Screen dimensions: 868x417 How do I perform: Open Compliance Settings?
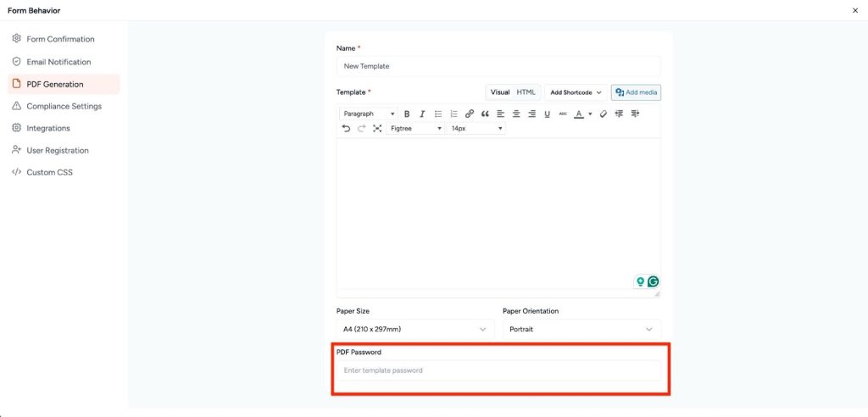pyautogui.click(x=64, y=106)
